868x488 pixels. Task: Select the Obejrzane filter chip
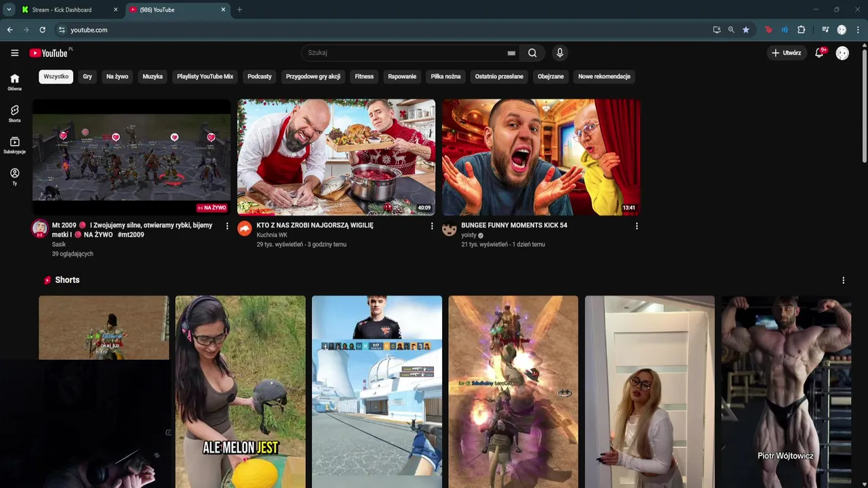(x=551, y=77)
